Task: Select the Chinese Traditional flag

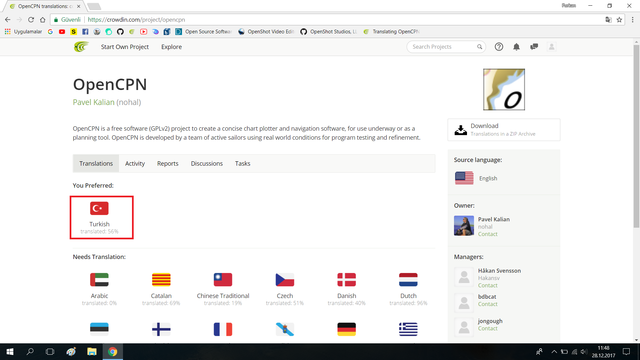Action: click(223, 280)
